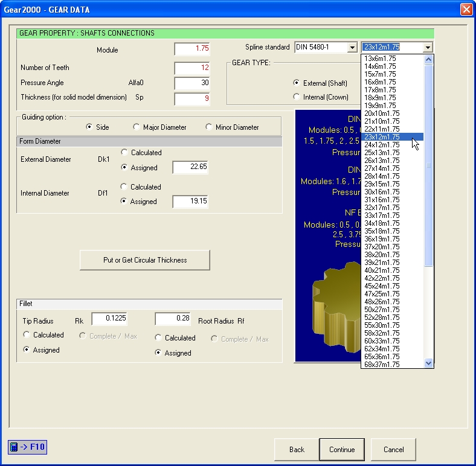476x466 pixels.
Task: Open the Spline standard DIN 5480-1 dropdown
Action: coord(352,47)
